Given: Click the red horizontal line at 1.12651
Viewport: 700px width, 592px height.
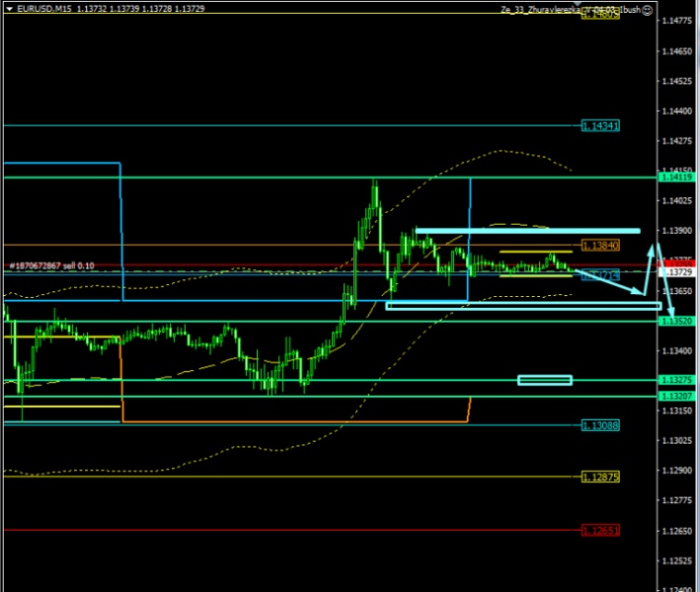Looking at the screenshot, I should 296,530.
